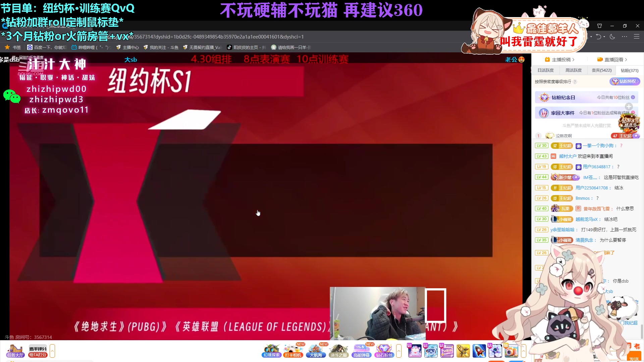Open 主播投稿 section
644x362 pixels.
click(560, 60)
